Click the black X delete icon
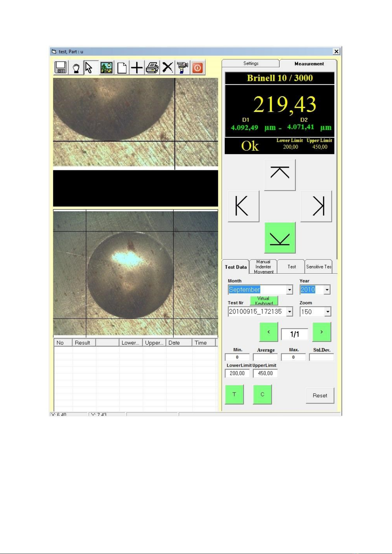This screenshot has height=554, width=392. pos(167,68)
